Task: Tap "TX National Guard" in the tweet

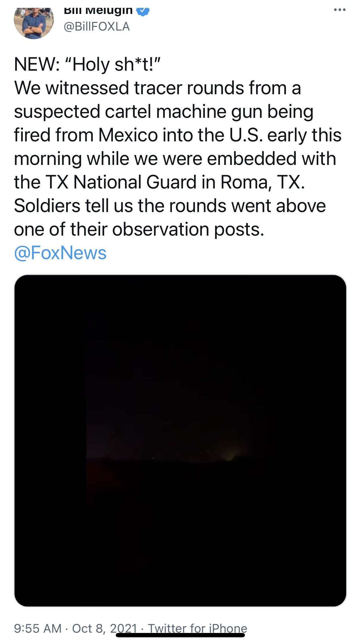Action: click(x=120, y=182)
